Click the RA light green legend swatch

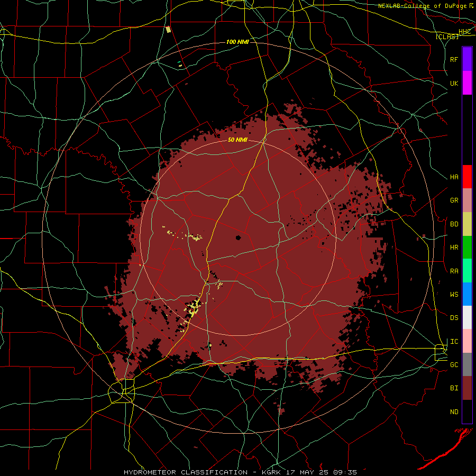pyautogui.click(x=467, y=271)
